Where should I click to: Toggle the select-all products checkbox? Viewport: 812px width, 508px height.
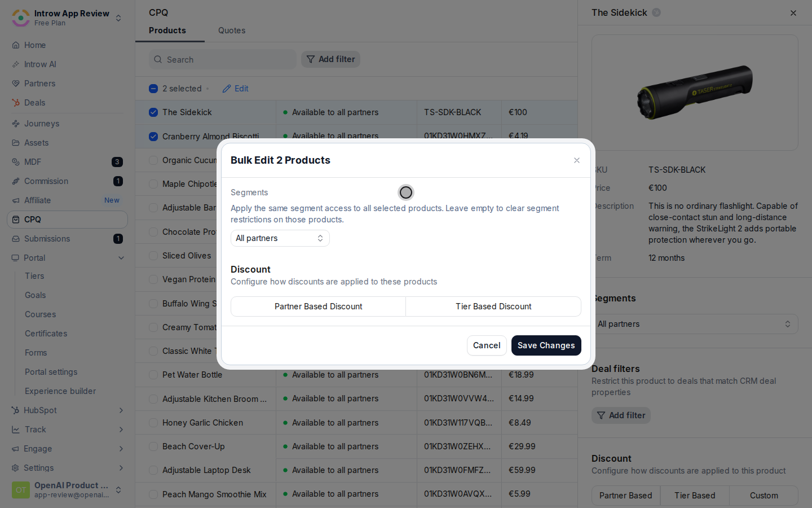153,89
